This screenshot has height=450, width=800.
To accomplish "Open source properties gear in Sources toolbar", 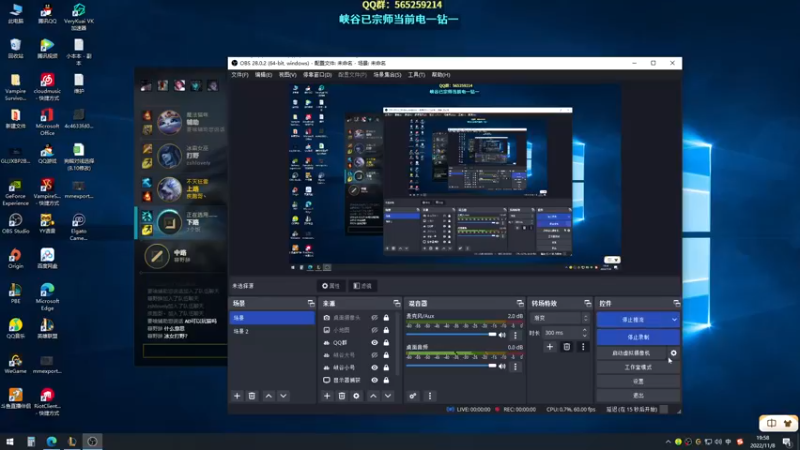I will tap(356, 396).
